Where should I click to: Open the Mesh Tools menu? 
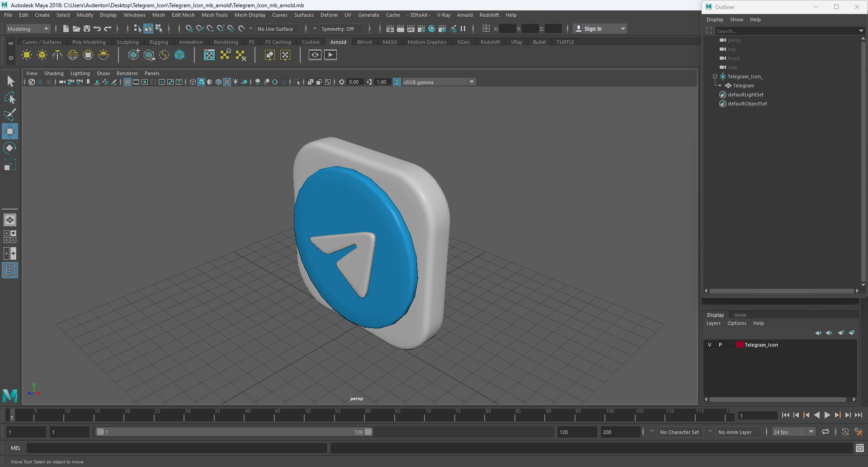pyautogui.click(x=215, y=15)
